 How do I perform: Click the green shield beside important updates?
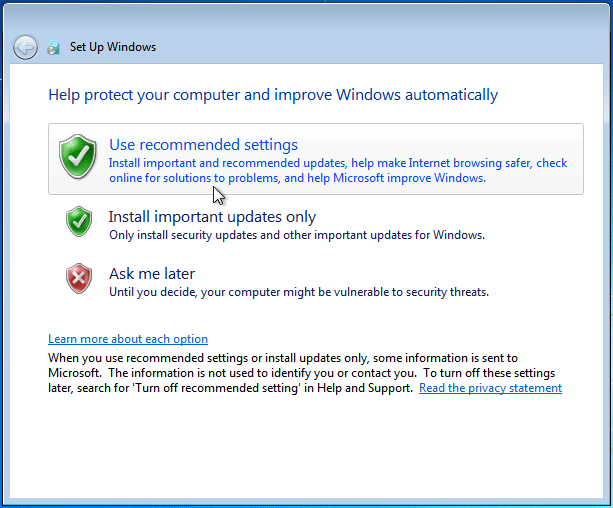click(79, 222)
